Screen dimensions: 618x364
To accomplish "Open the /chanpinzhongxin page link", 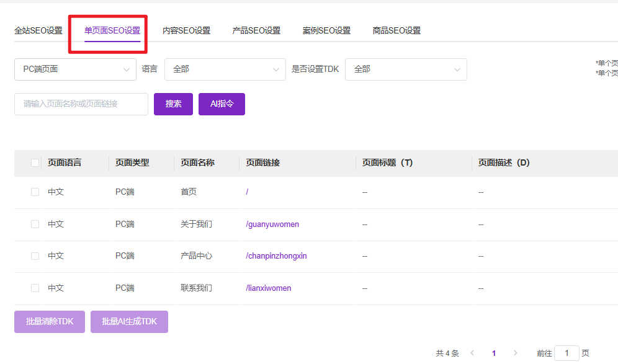I will 276,256.
